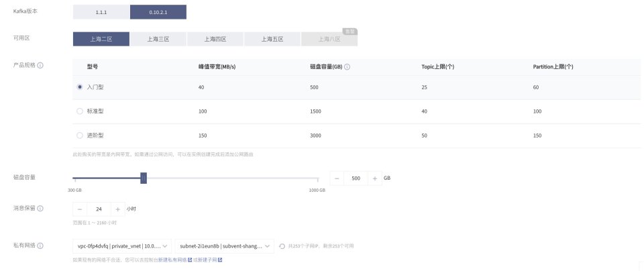Click the message retention hours input field
The width and height of the screenshot is (644, 271).
pos(99,209)
